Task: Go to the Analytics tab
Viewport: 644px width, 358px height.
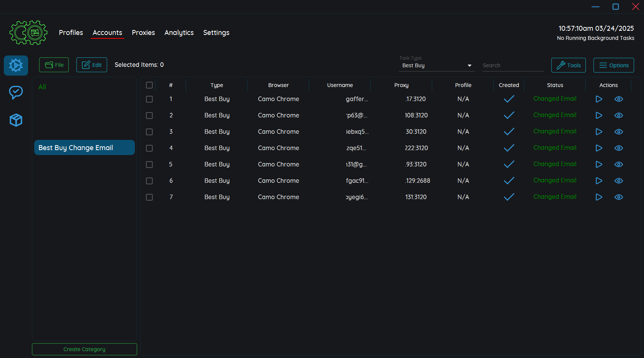Action: click(x=179, y=33)
